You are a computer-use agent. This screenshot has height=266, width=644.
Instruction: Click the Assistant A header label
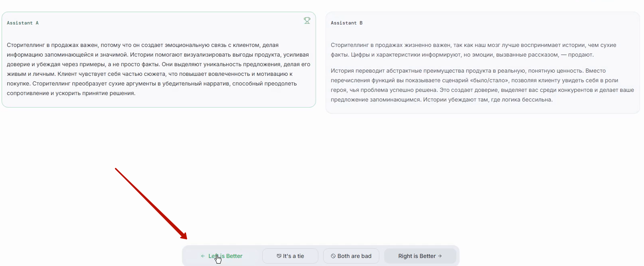[x=23, y=23]
